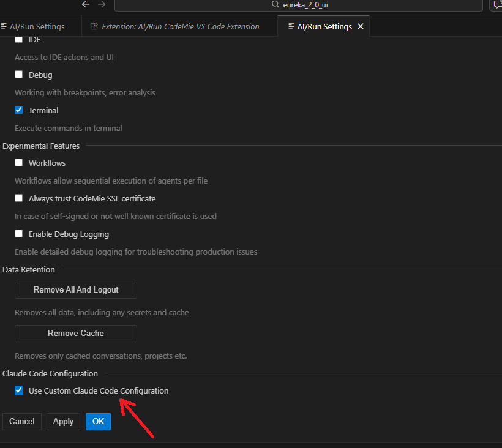Viewport: 502px width, 448px height.
Task: Disable Use Custom Claude Code Configuration
Action: (18, 390)
